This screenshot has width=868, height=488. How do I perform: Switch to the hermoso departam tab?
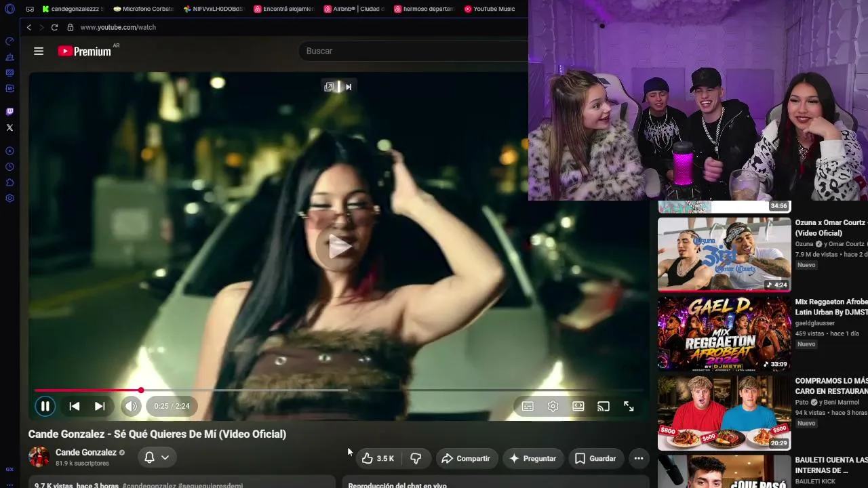click(x=424, y=9)
